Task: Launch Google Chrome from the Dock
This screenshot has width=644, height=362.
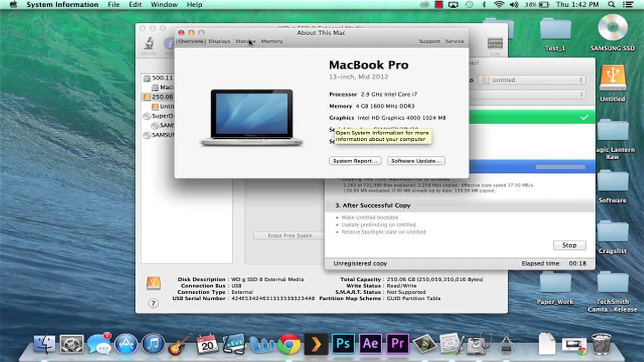Action: (x=289, y=344)
